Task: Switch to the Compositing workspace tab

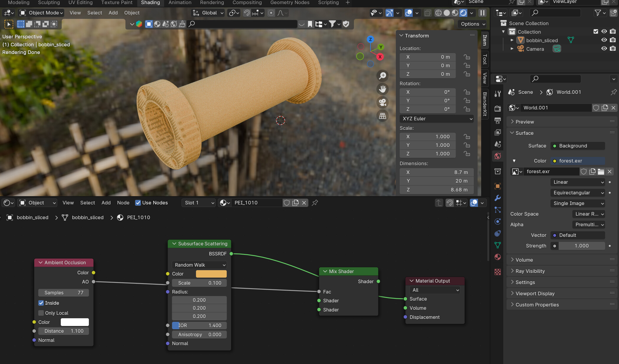Action: (x=247, y=3)
